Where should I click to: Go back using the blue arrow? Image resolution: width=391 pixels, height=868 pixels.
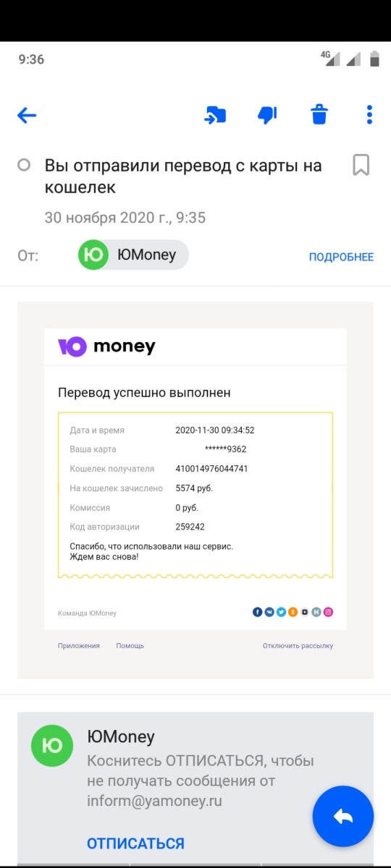[x=27, y=115]
